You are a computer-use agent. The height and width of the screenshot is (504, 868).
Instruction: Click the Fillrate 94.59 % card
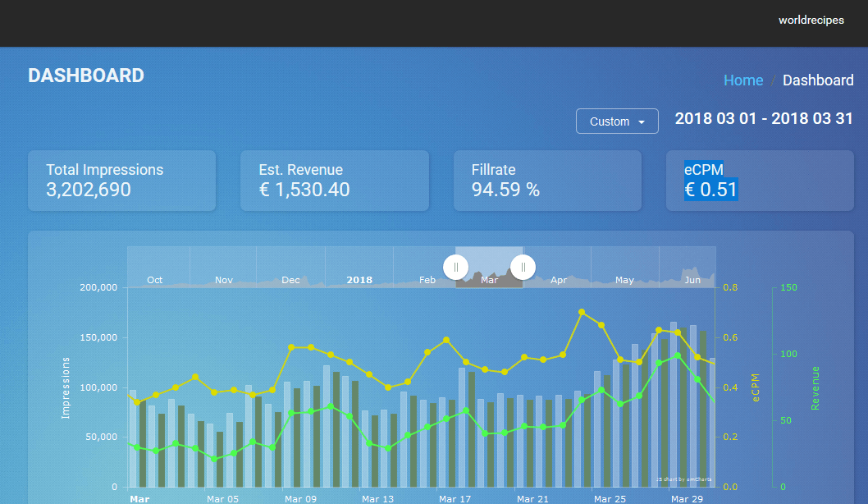pyautogui.click(x=546, y=181)
